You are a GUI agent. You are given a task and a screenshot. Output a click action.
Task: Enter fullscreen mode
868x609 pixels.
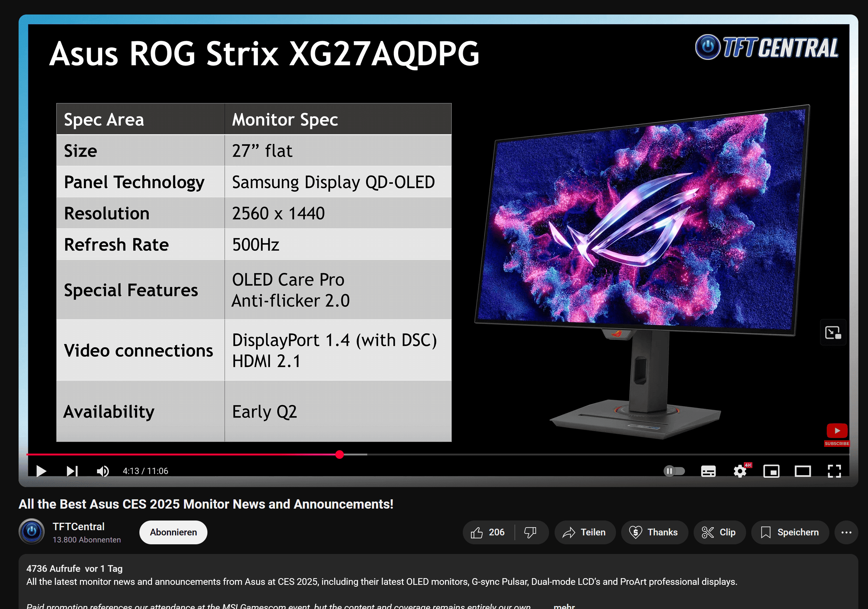click(834, 471)
